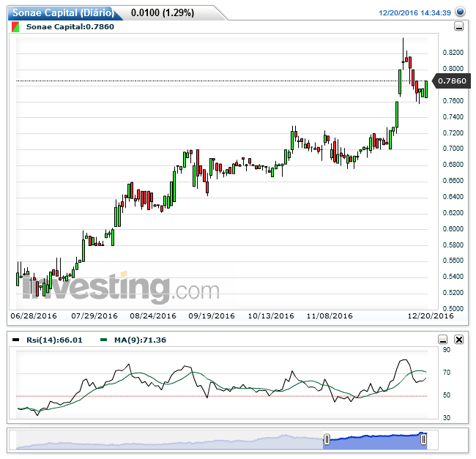Grab the left range slider handle
Image resolution: width=476 pixels, height=459 pixels.
327,439
